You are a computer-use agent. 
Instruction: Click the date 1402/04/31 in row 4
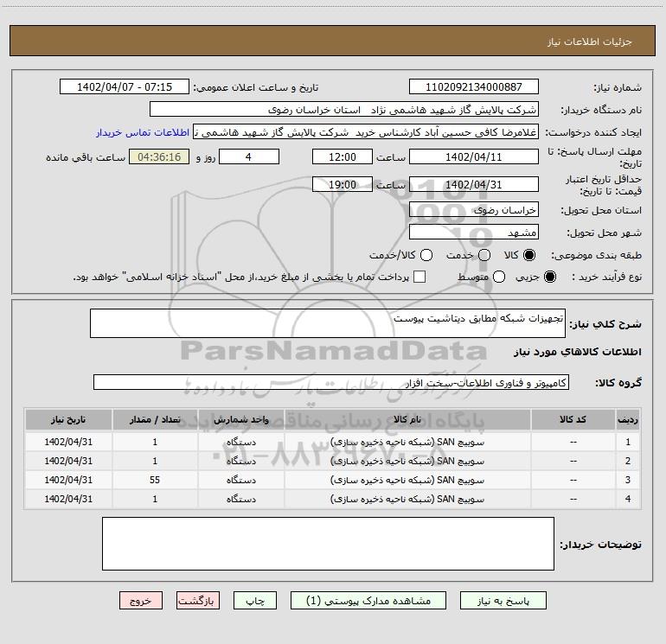(68, 500)
